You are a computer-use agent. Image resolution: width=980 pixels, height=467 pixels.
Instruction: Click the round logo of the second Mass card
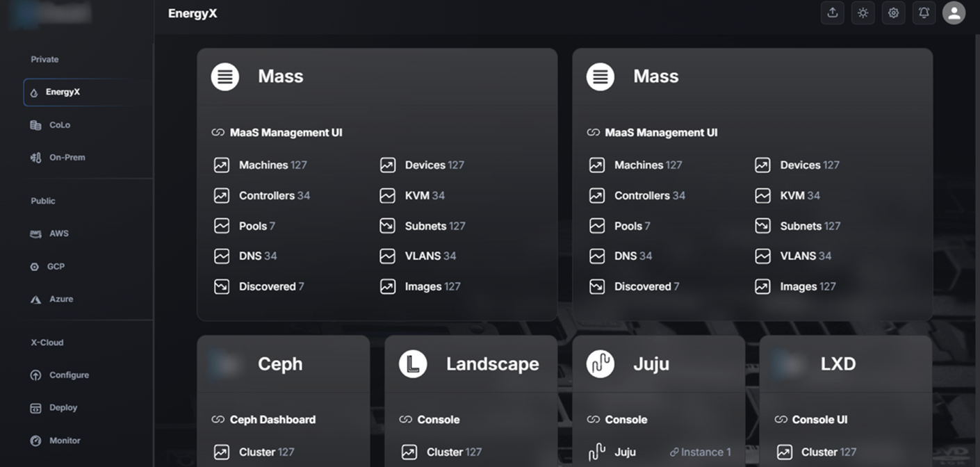click(601, 76)
